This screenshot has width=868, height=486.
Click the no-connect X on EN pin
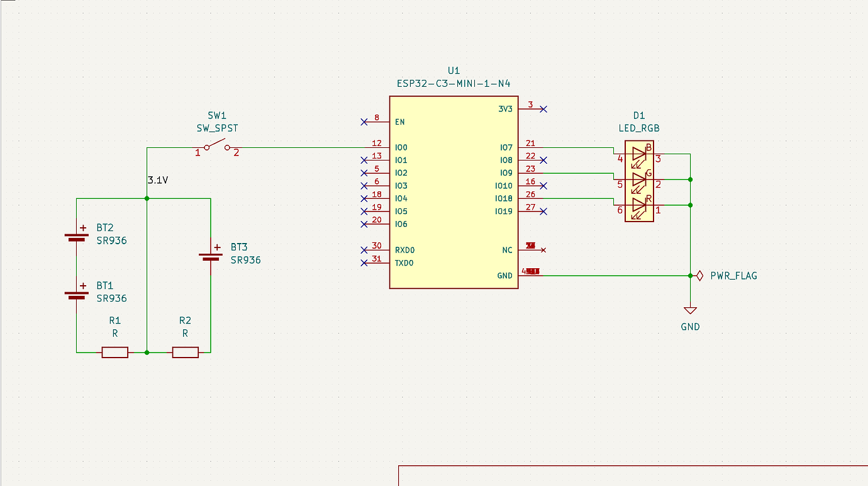(x=365, y=121)
